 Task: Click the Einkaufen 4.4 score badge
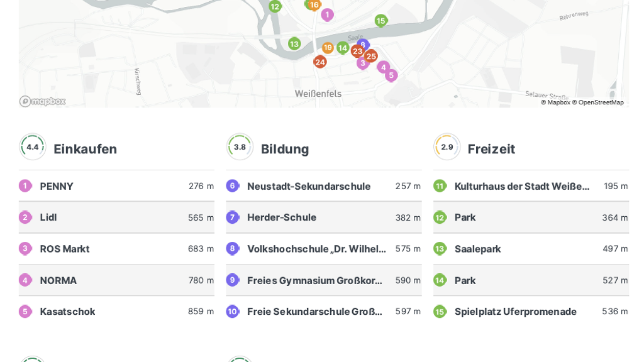click(33, 147)
